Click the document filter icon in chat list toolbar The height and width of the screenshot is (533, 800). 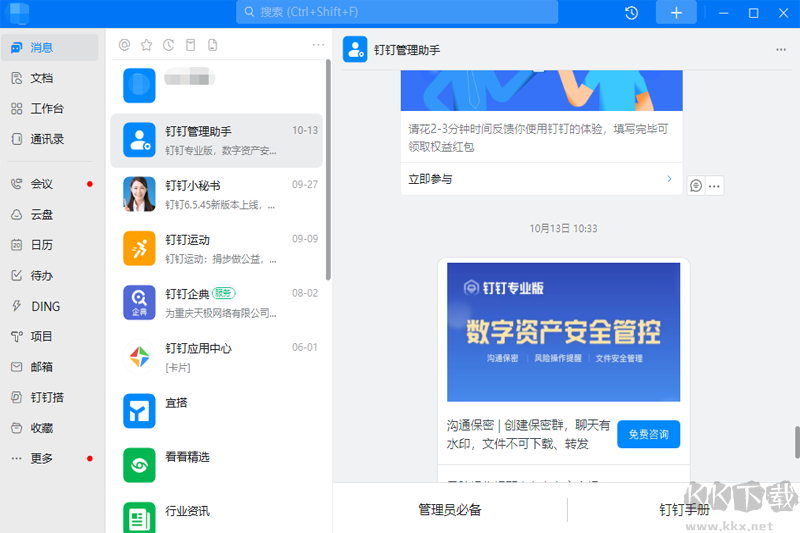(x=212, y=45)
